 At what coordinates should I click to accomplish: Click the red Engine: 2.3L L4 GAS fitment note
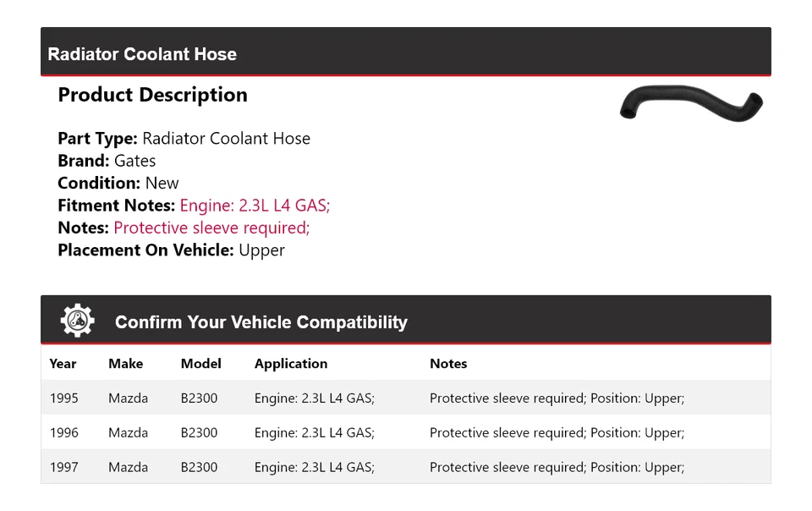click(255, 206)
